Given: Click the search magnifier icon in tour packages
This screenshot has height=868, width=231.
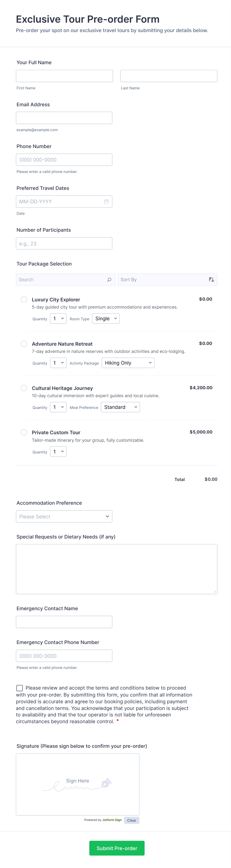Looking at the screenshot, I should (109, 280).
